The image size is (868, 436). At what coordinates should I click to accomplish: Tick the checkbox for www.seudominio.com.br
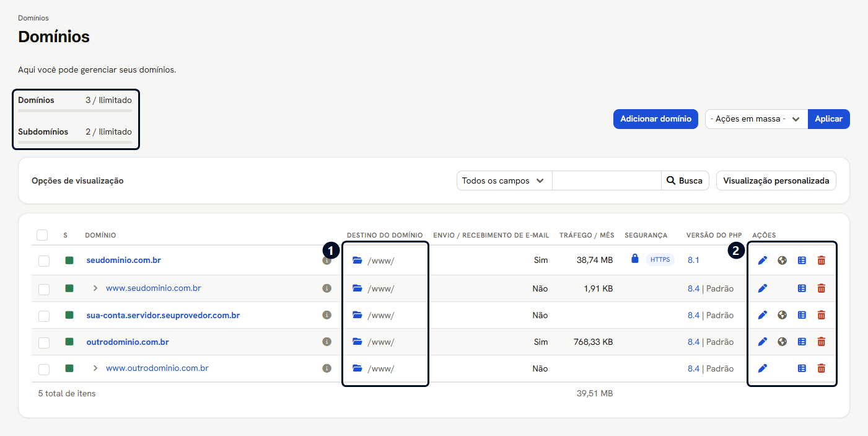(44, 290)
